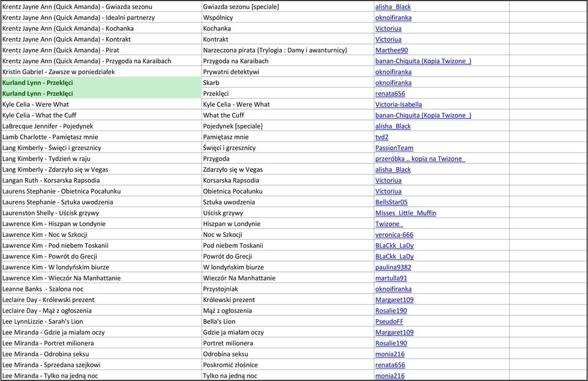Select title cell Poskromić złośnice
Viewport: 588px width, 381px height.
[288, 366]
